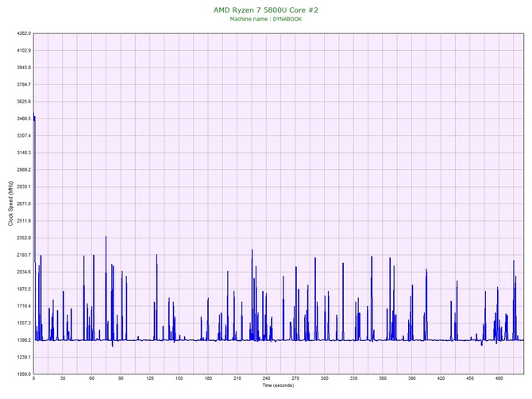Screen dimensions: 532x399
Task: Click the 60 seconds x-axis tick label
Action: pyautogui.click(x=91, y=378)
